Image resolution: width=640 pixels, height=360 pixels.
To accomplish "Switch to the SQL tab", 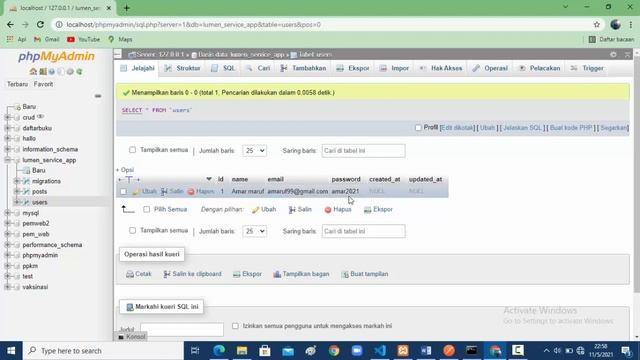I will point(223,68).
